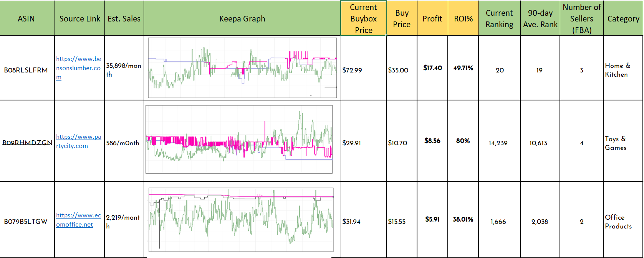Select current ranking cell 20

[x=499, y=68]
